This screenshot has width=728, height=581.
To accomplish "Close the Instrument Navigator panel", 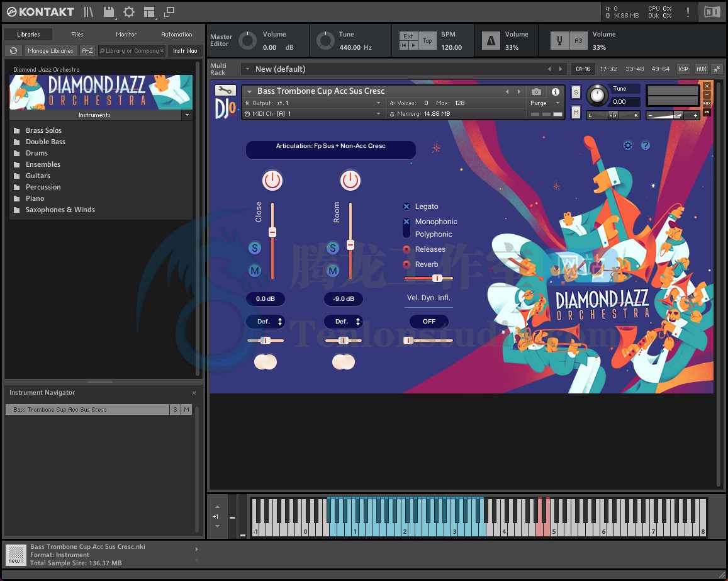I will 194,393.
